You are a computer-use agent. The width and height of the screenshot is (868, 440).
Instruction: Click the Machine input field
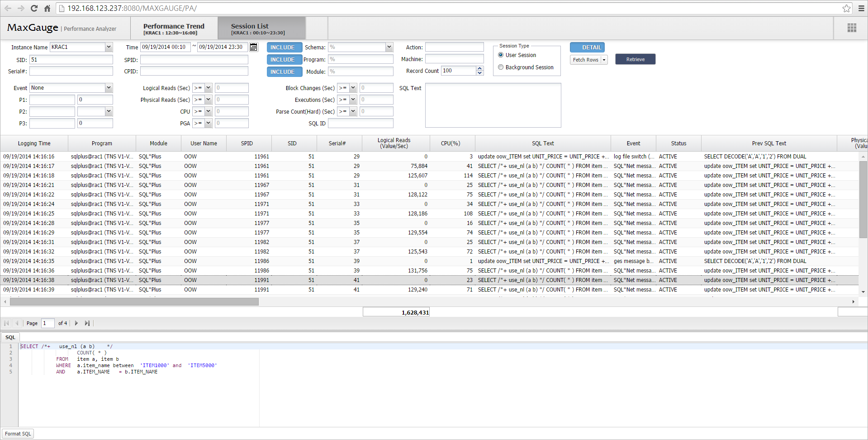(455, 59)
